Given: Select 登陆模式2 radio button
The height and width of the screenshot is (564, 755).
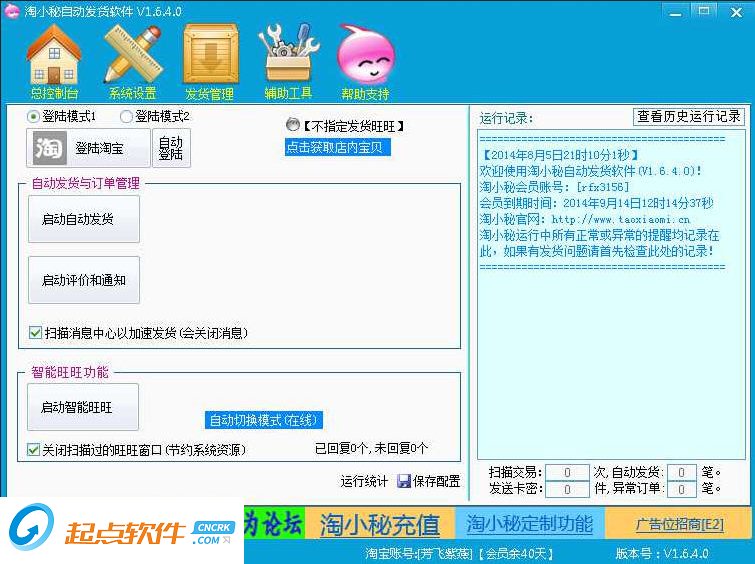Looking at the screenshot, I should pyautogui.click(x=126, y=117).
